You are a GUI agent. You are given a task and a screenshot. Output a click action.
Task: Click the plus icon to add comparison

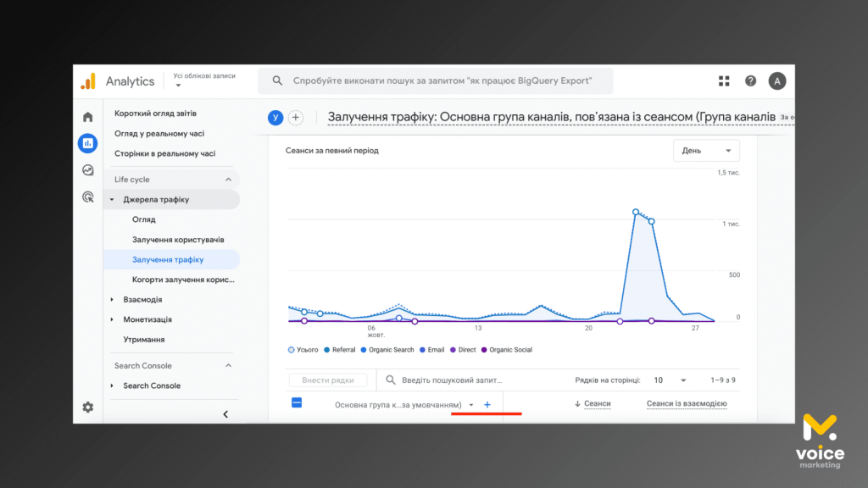pyautogui.click(x=296, y=118)
